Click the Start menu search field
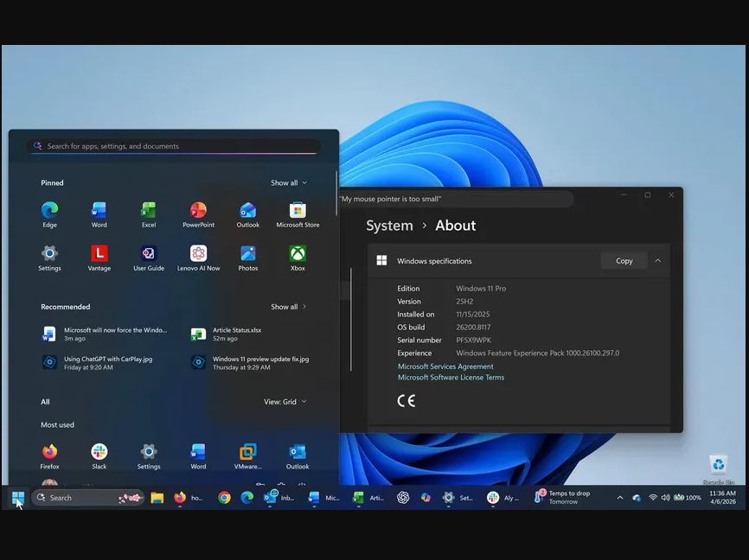Screen dimensions: 749x560 [174, 146]
